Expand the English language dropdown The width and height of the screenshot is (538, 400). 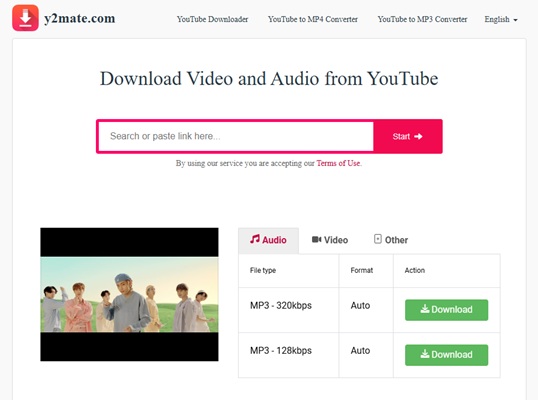[501, 19]
